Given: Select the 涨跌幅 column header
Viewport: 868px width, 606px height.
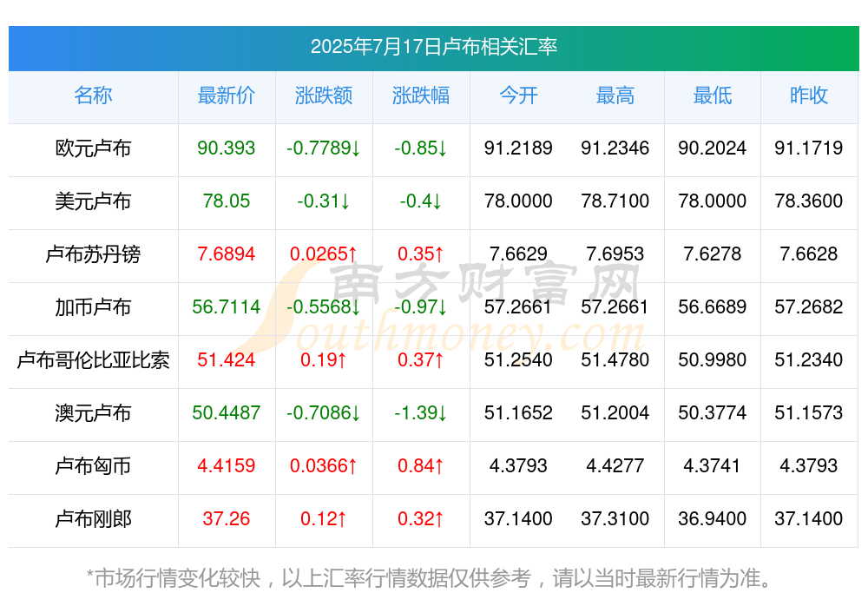Looking at the screenshot, I should pos(421,96).
